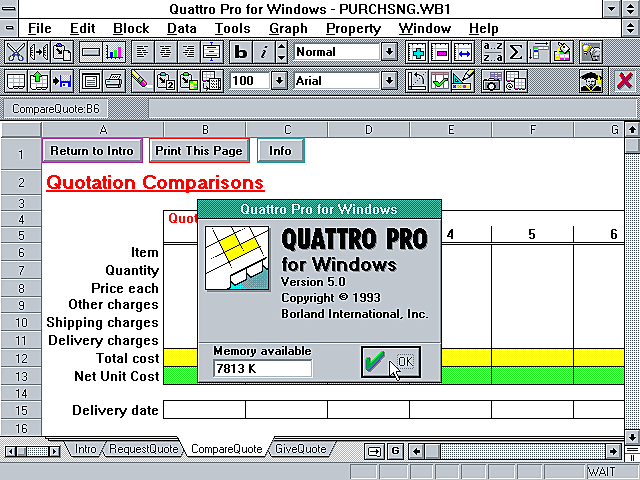Click the pencil eraser icon
This screenshot has height=480, width=640.
pyautogui.click(x=142, y=81)
